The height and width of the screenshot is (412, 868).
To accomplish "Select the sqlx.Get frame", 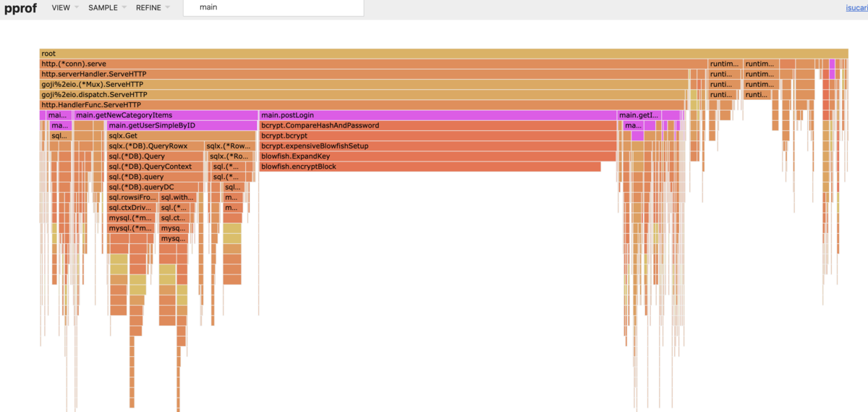I will point(181,135).
